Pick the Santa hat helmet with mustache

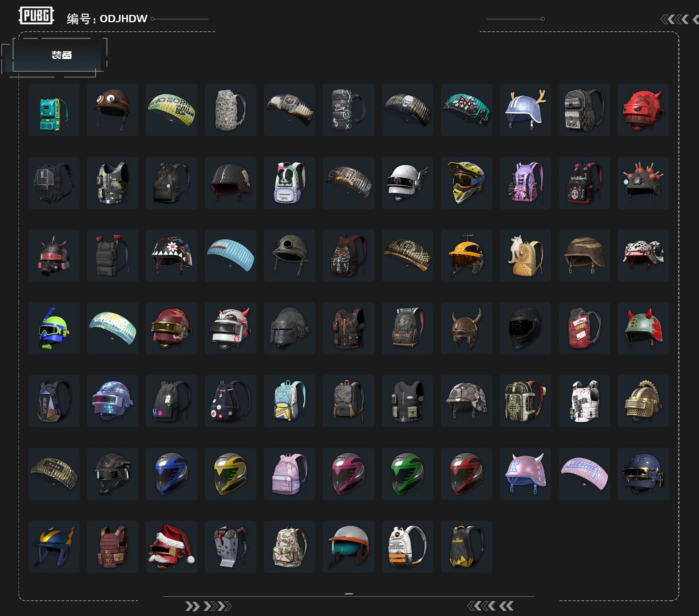pyautogui.click(x=172, y=547)
